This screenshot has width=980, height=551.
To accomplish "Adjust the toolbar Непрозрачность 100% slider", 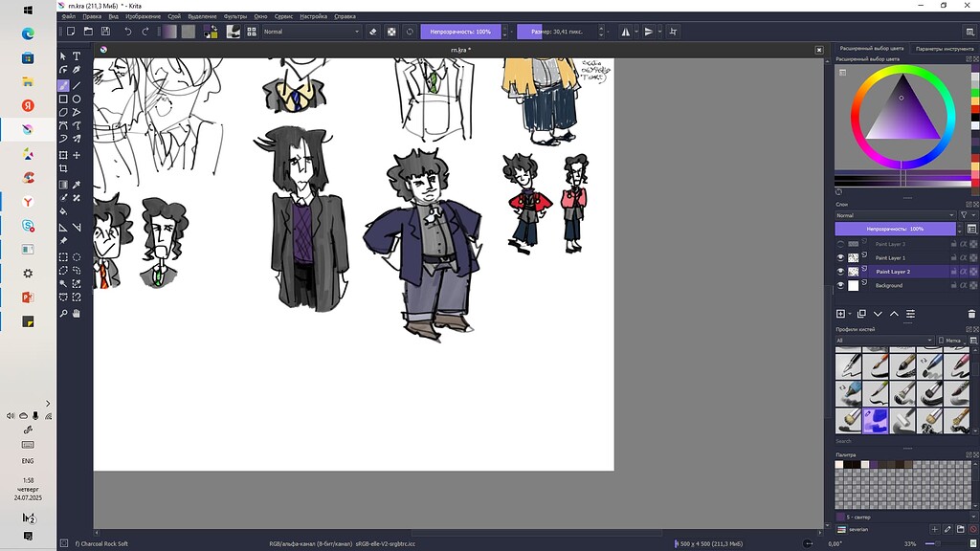I will click(460, 32).
